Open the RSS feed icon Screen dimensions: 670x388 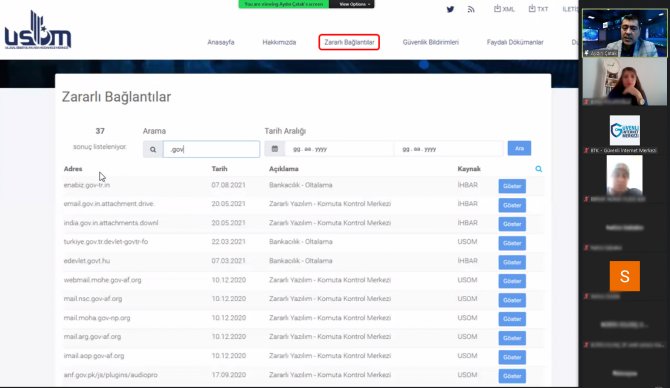tap(471, 9)
